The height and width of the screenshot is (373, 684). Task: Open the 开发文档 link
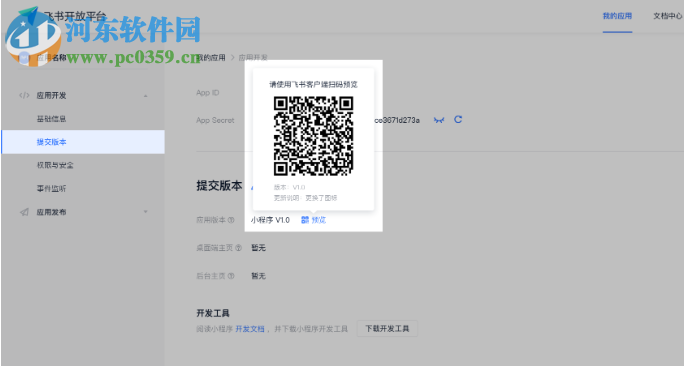point(250,329)
